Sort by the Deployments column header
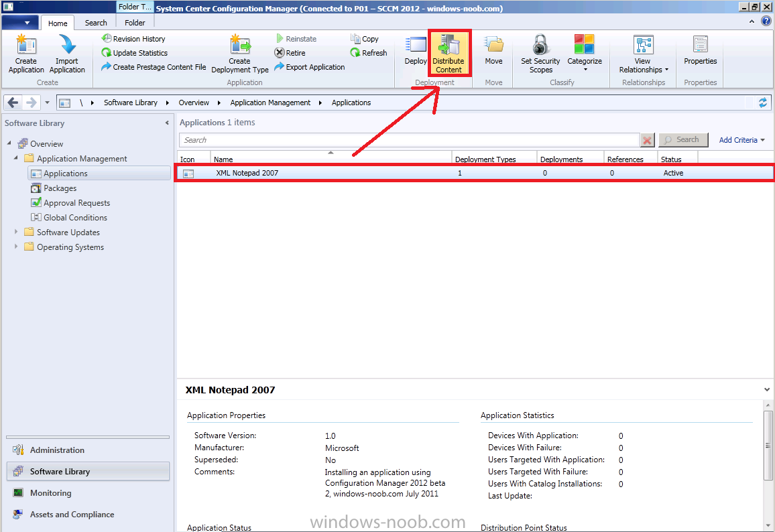Image resolution: width=775 pixels, height=532 pixels. [571, 159]
